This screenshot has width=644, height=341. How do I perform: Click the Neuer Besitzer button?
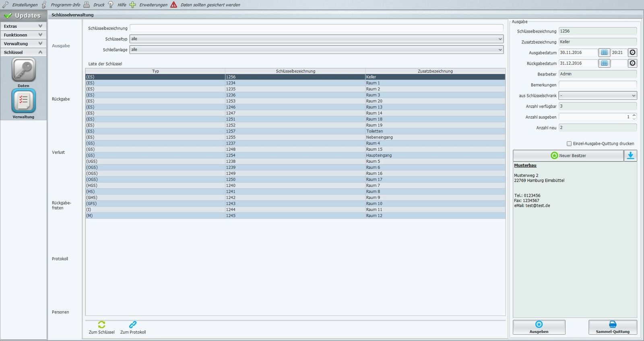coord(568,156)
